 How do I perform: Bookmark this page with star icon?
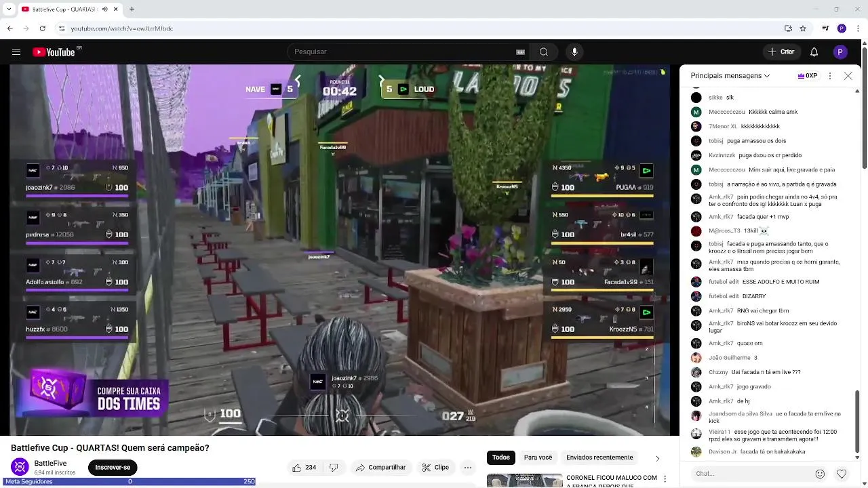(803, 28)
